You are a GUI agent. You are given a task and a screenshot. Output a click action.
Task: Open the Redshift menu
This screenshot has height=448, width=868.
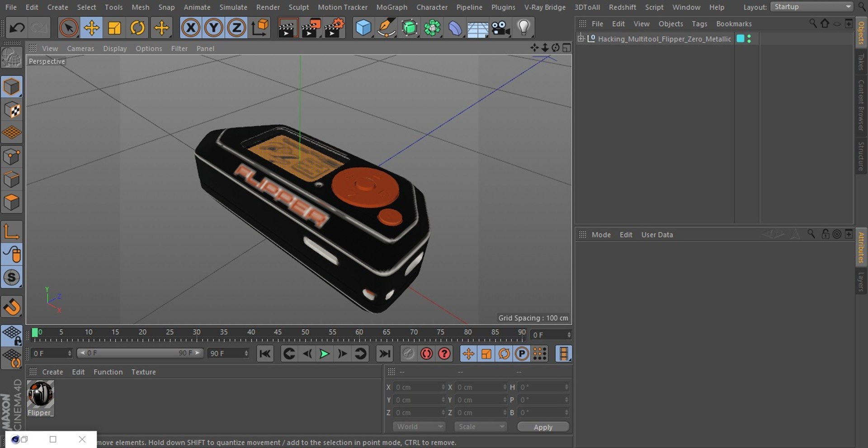click(622, 7)
